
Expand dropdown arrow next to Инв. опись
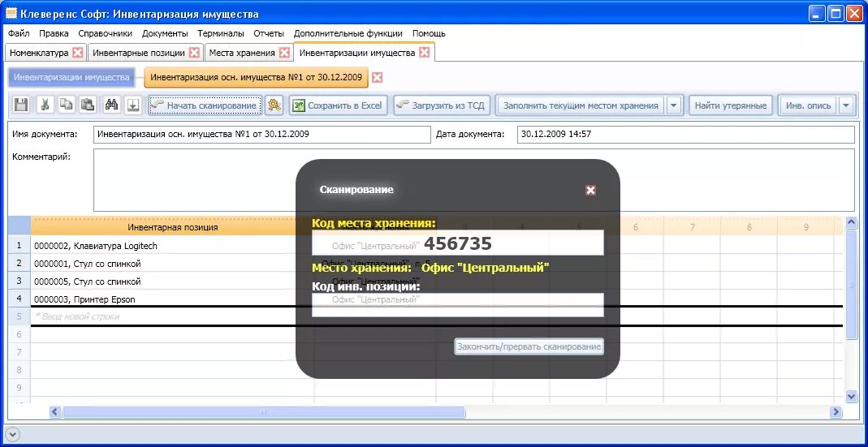[846, 105]
